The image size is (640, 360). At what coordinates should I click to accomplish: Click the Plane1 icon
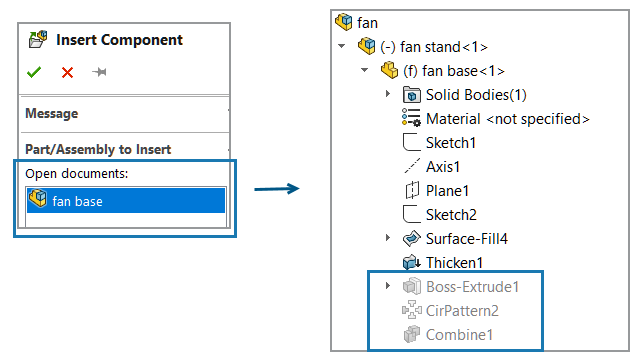coord(412,190)
